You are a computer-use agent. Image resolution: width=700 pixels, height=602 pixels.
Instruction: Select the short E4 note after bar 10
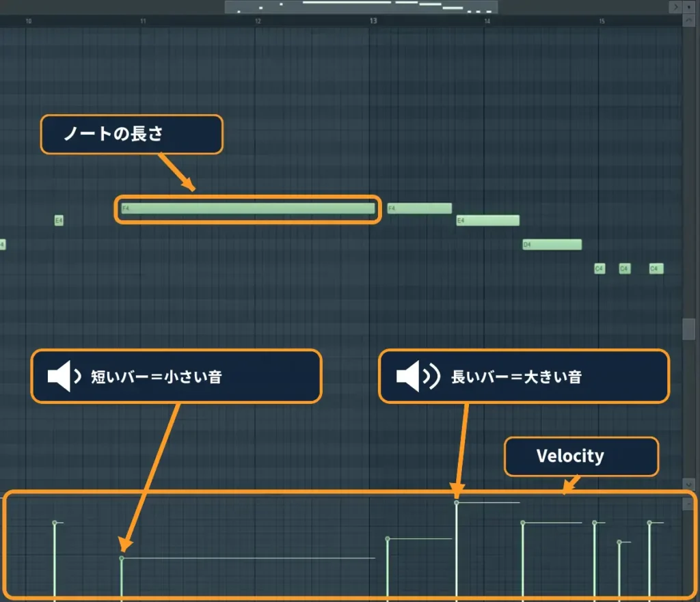click(59, 221)
